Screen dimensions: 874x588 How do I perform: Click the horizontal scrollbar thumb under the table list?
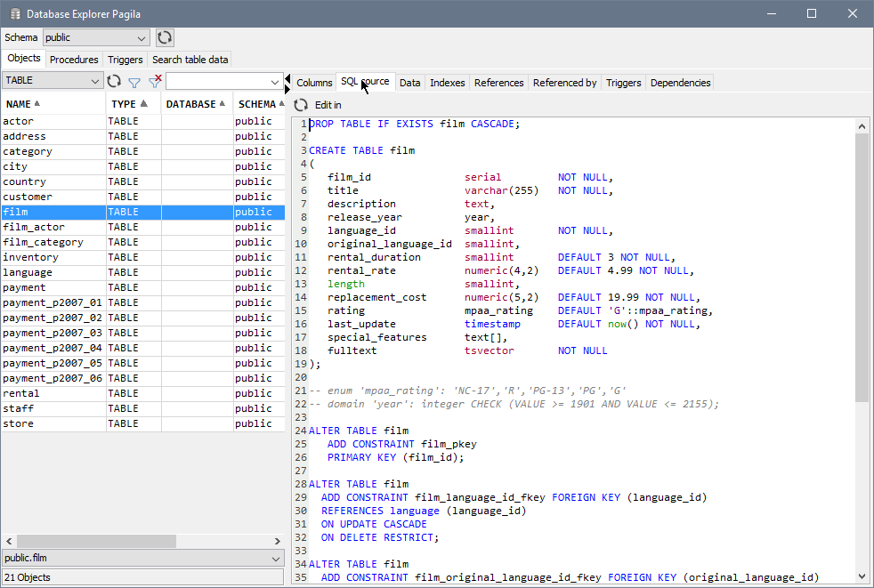[96, 541]
